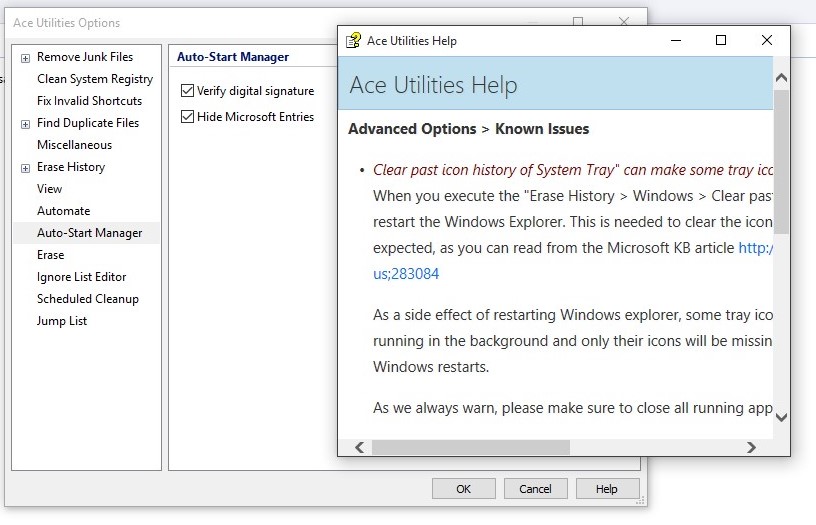Maximize the Ace Utilities Help window

(x=721, y=41)
